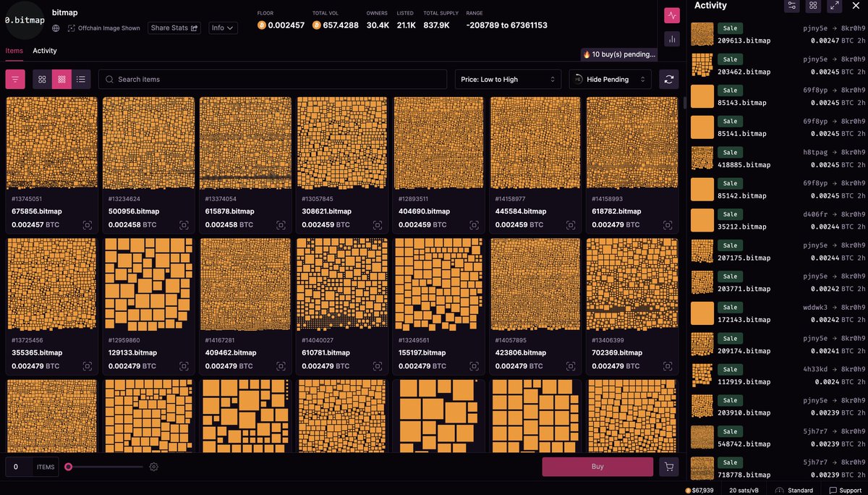
Task: Click the refresh listings icon
Action: (670, 80)
